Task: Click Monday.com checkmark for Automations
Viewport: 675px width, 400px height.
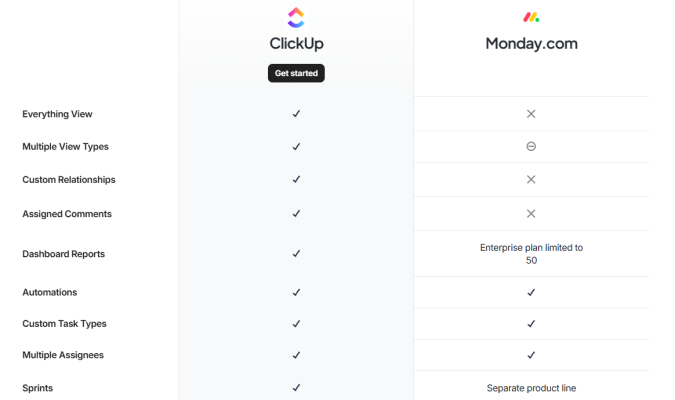Action: coord(531,292)
